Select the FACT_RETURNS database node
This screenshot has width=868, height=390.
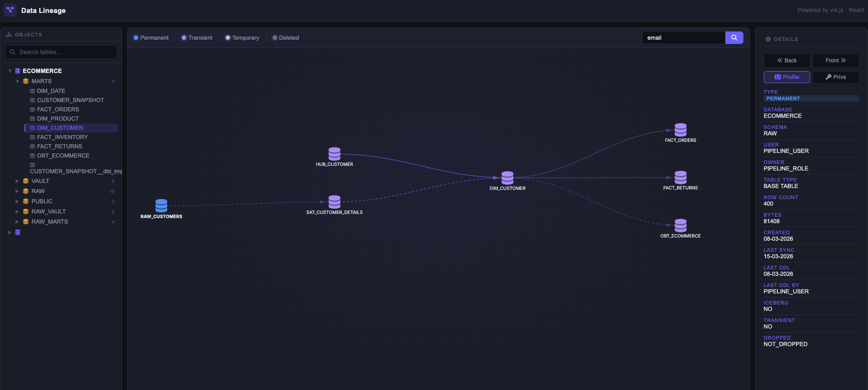(x=681, y=177)
